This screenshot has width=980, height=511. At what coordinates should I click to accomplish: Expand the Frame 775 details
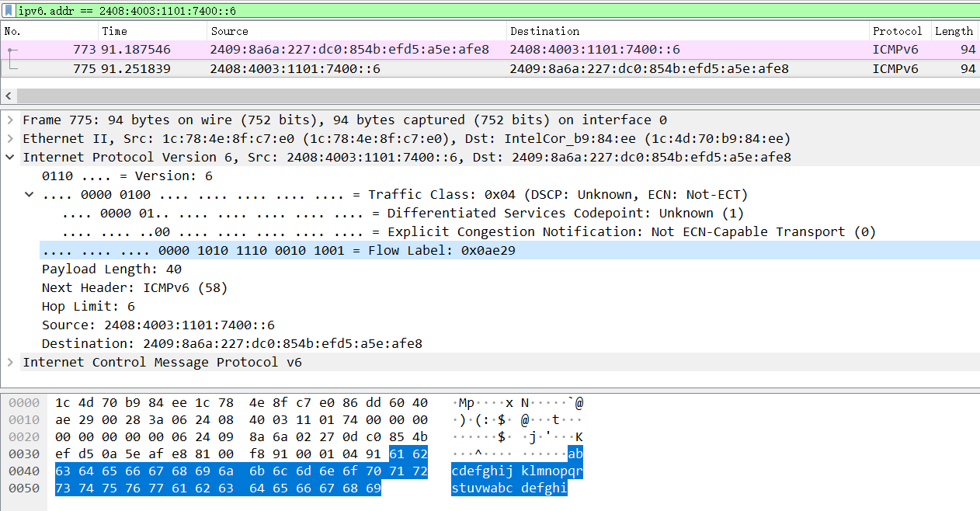click(x=9, y=120)
